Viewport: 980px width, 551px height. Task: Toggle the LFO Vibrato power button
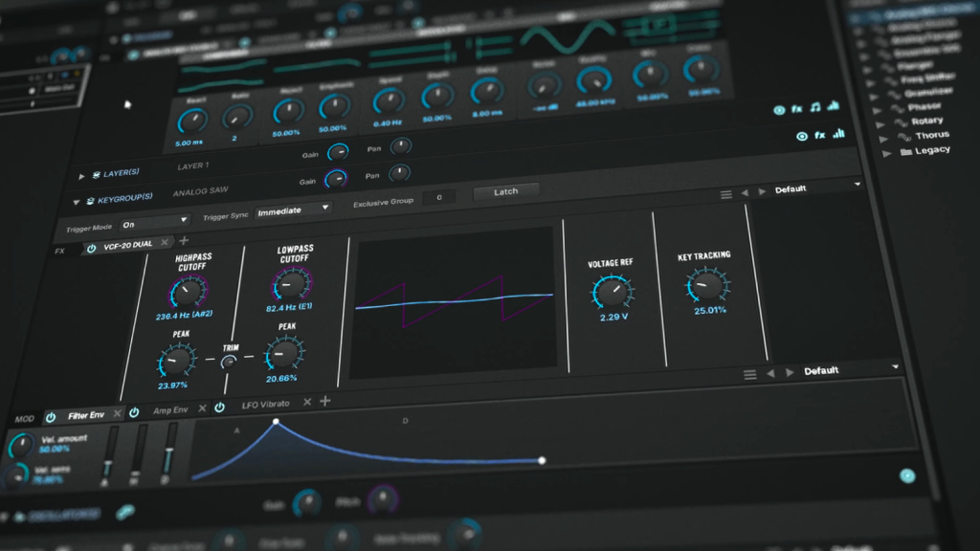[219, 408]
